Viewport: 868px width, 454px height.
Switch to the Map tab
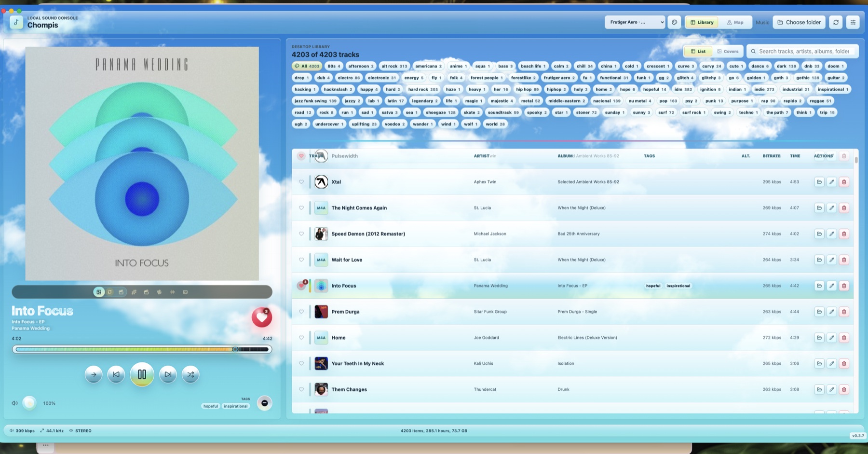coord(735,22)
